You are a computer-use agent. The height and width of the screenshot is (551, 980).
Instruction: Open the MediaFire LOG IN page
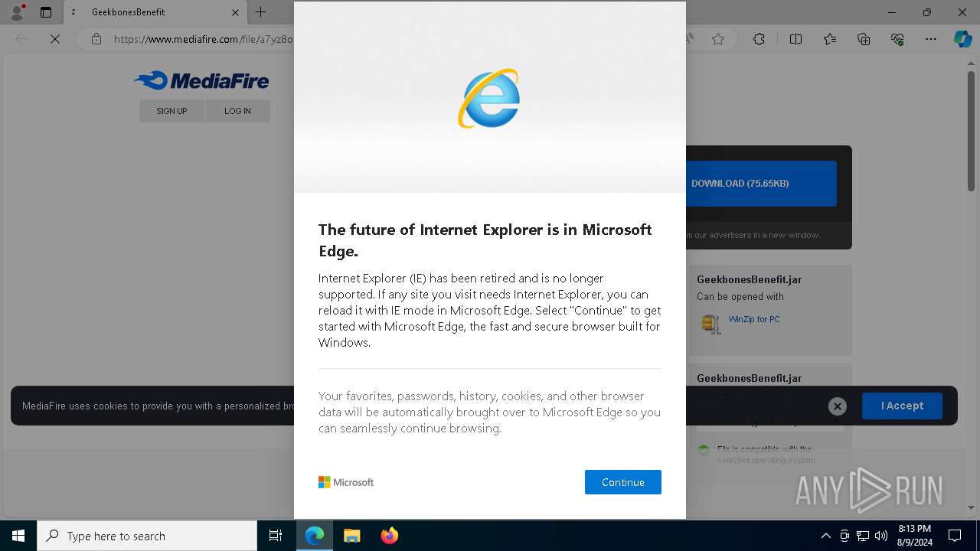click(x=237, y=111)
